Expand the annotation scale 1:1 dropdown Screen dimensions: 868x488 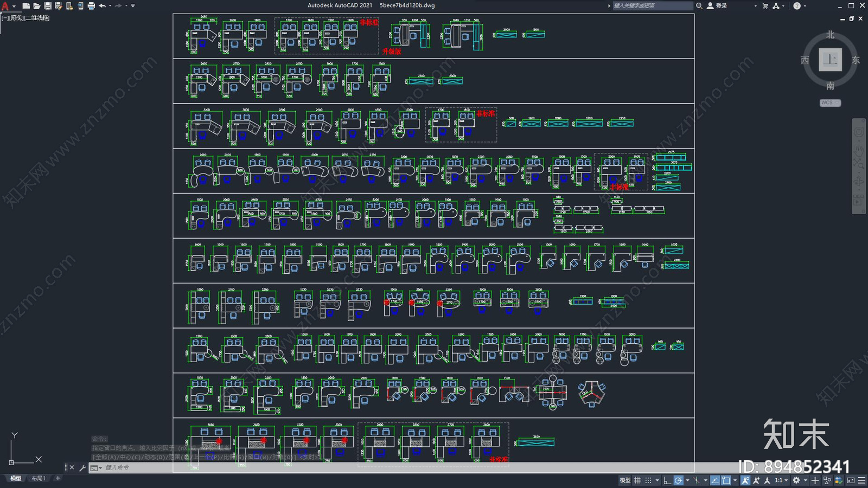(781, 480)
